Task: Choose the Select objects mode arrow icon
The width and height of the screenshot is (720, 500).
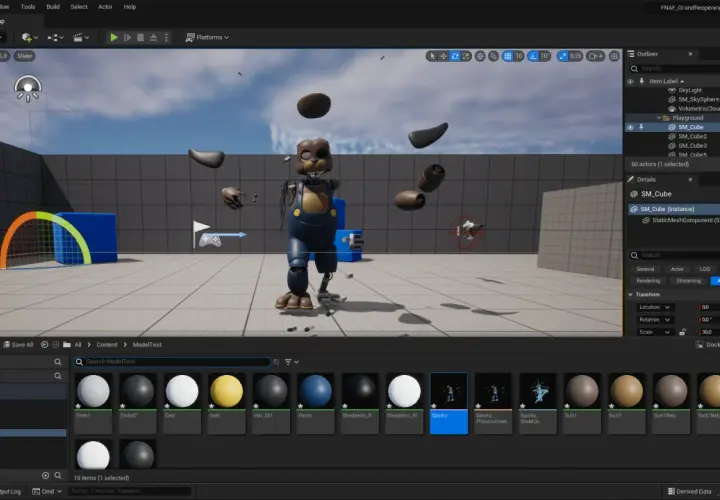Action: 432,56
